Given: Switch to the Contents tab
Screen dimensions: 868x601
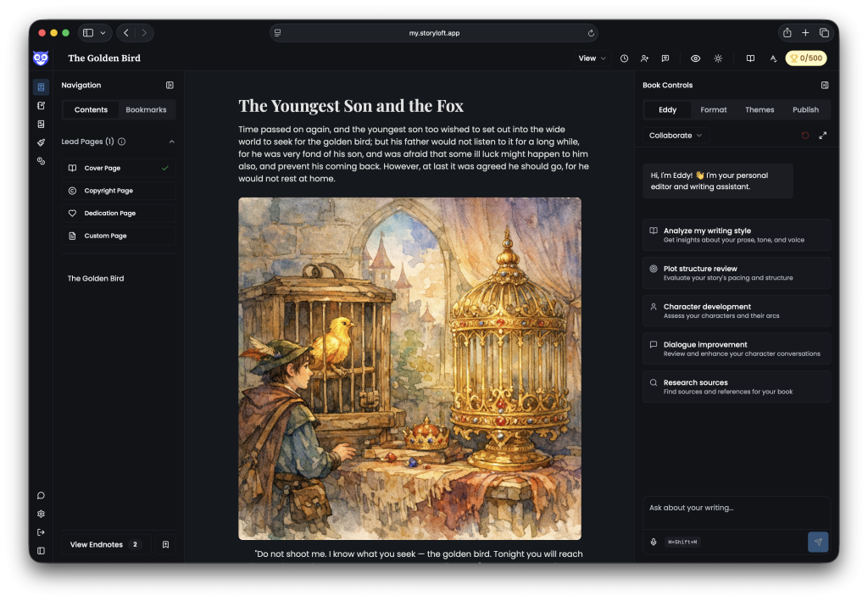Looking at the screenshot, I should 91,109.
